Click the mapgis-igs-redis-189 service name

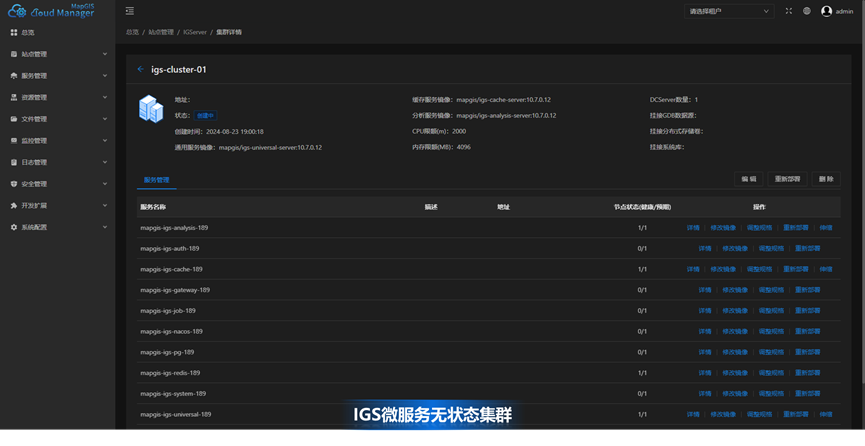pos(170,373)
